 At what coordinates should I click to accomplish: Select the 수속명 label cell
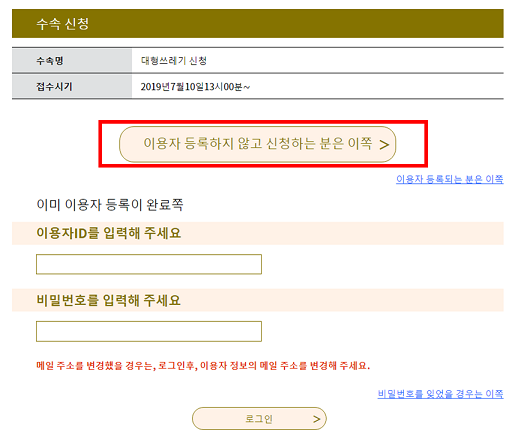(72, 61)
